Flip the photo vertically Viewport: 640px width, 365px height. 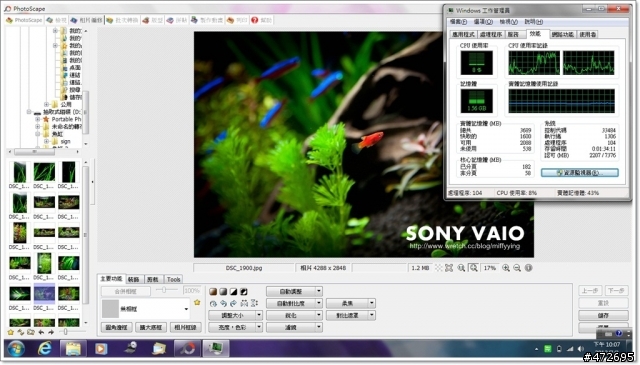pyautogui.click(x=254, y=303)
